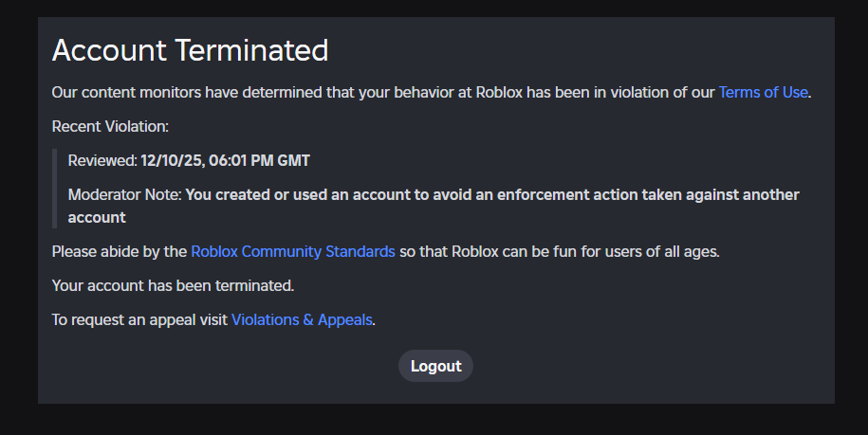Click the Reviewed label text
868x435 pixels.
[102, 161]
